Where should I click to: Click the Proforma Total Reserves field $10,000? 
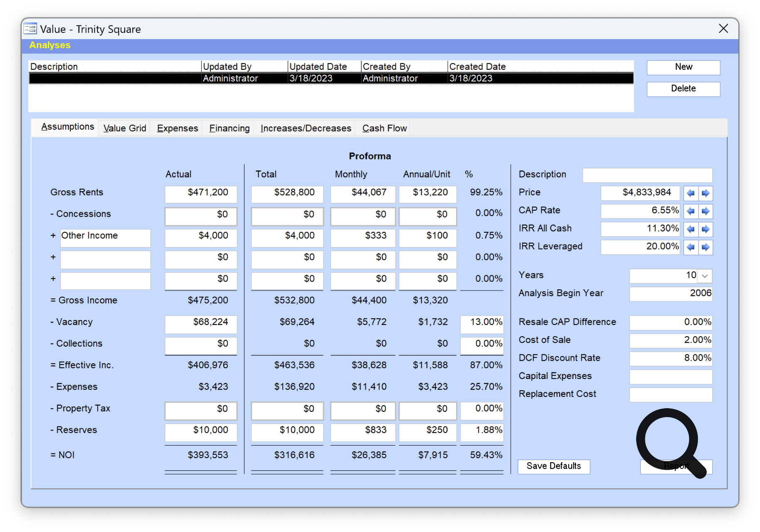coord(287,432)
